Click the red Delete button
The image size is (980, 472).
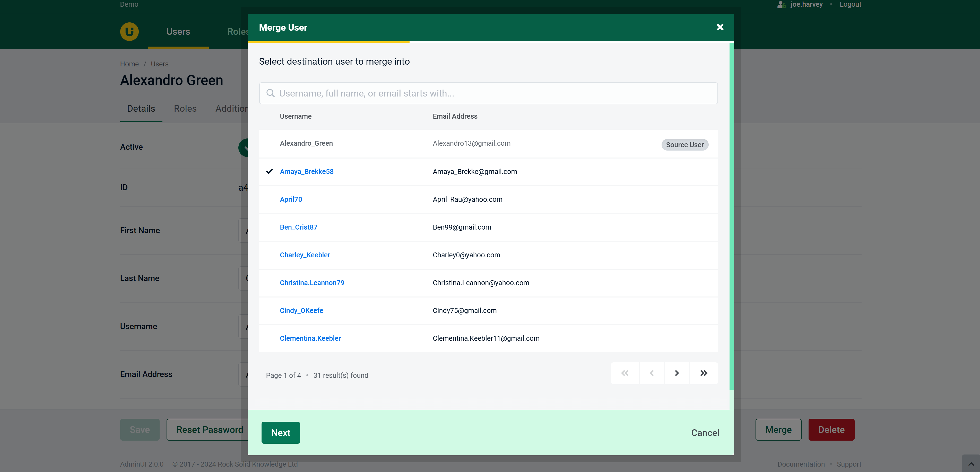(x=831, y=429)
